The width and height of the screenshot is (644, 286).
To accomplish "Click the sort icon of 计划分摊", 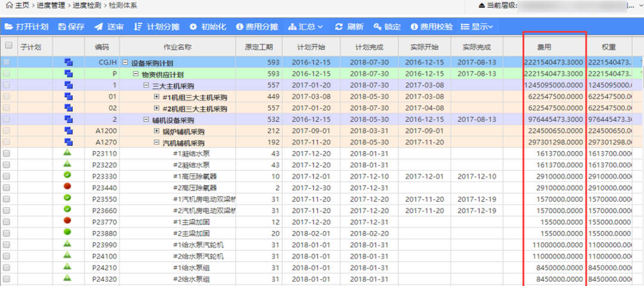I will (138, 27).
